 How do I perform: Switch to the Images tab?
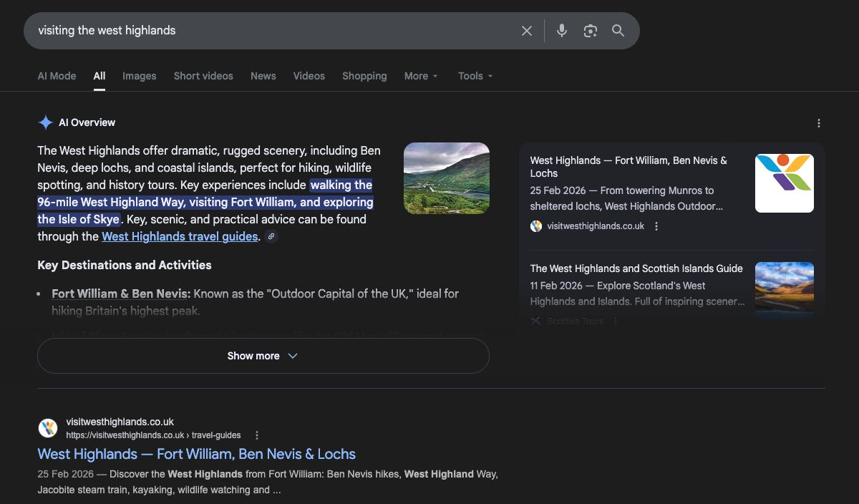139,76
